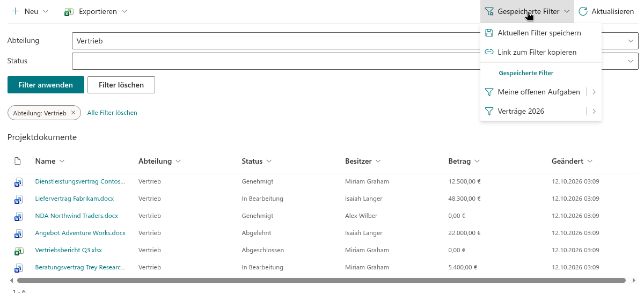
Task: Click the Excel icon beside Exportieren
Action: tap(68, 11)
